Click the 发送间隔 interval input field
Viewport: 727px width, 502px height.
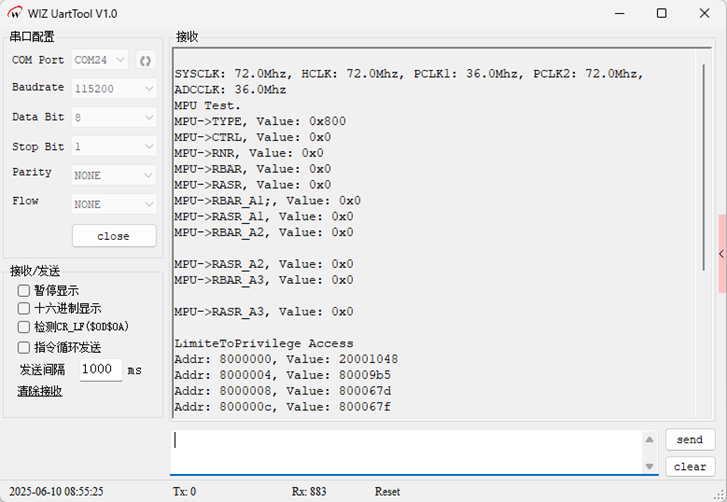point(100,369)
